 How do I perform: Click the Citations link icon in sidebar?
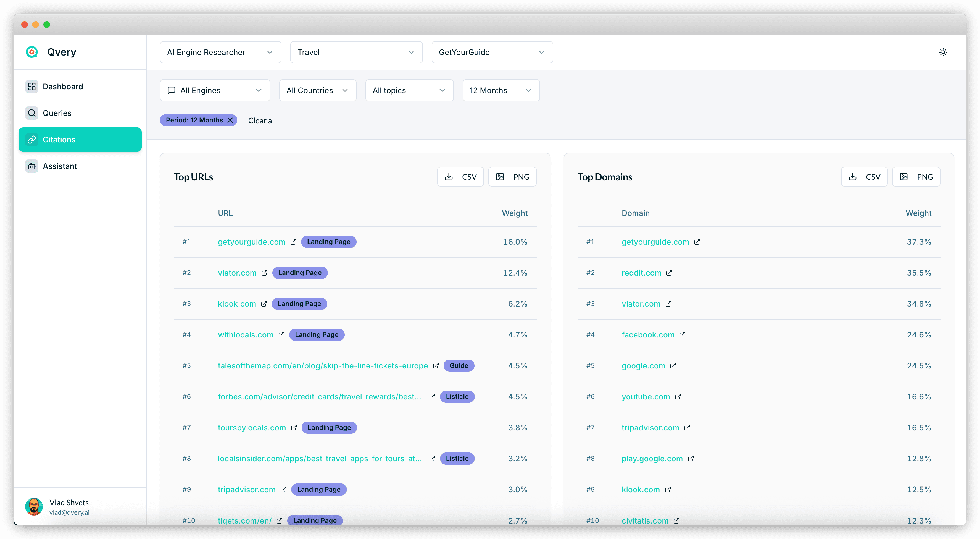pyautogui.click(x=31, y=139)
